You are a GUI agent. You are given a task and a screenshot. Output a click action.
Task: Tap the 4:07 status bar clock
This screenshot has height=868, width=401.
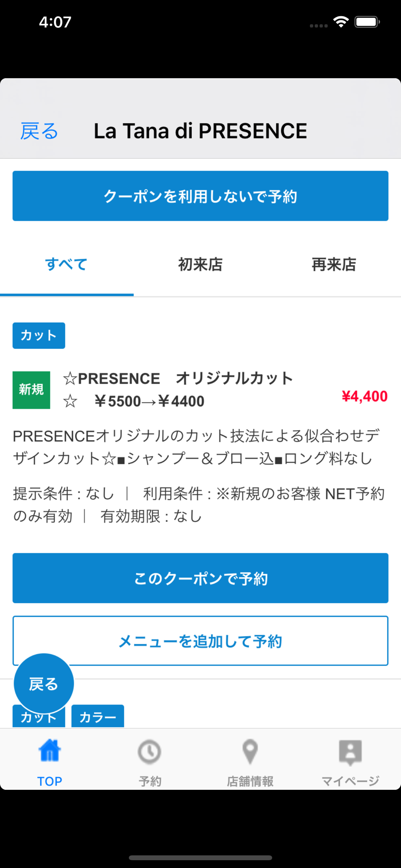pos(55,22)
